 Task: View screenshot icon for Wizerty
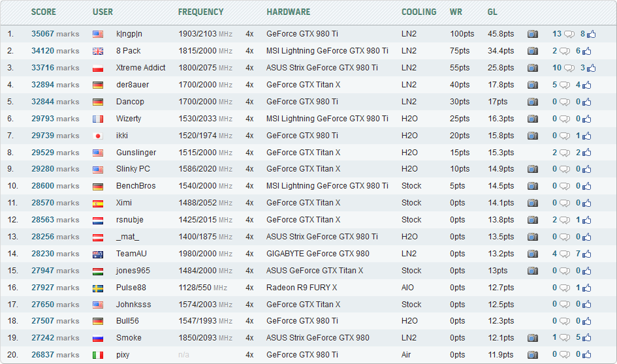[x=532, y=119]
